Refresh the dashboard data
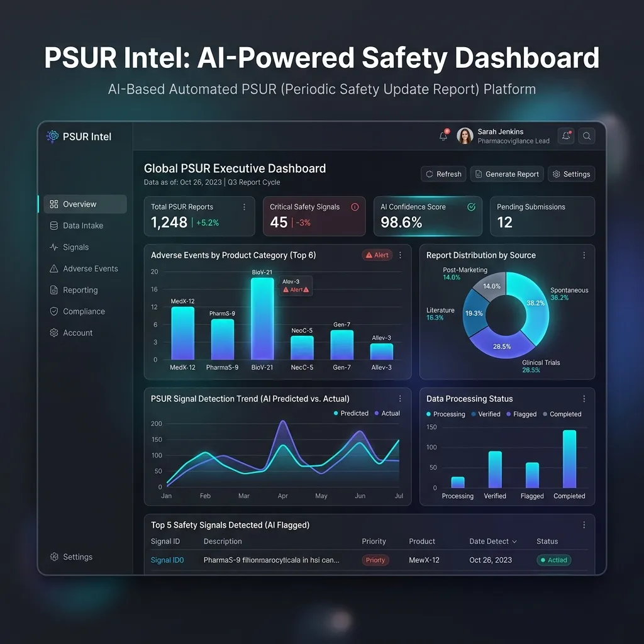 [443, 174]
